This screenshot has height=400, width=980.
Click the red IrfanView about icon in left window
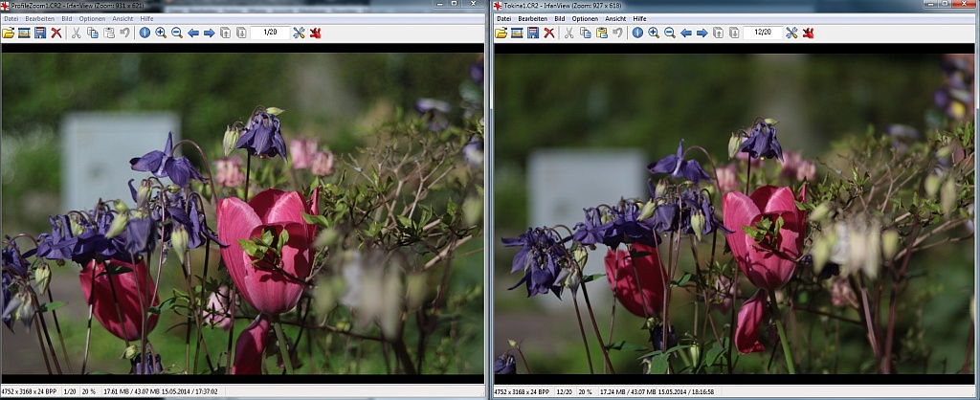[x=315, y=33]
